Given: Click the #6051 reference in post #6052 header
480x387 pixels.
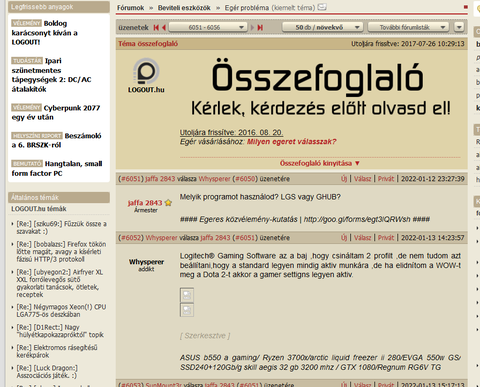Looking at the screenshot, I should tap(245, 238).
